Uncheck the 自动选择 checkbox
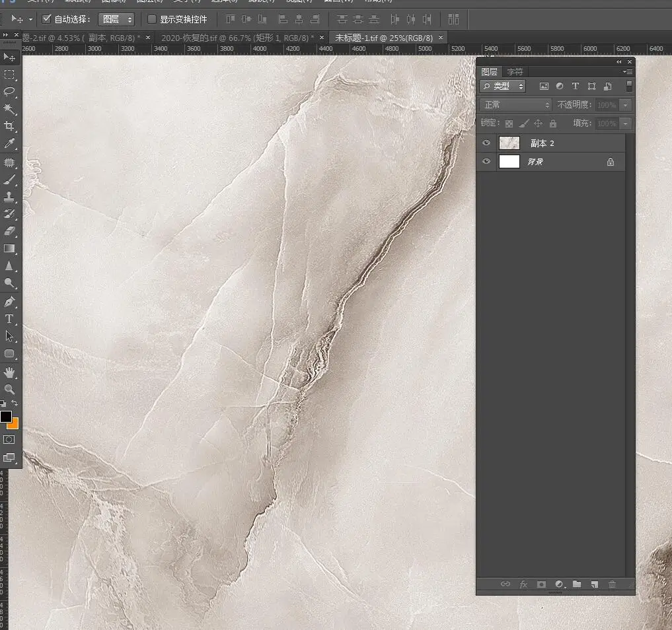Viewport: 672px width, 630px height. click(47, 19)
